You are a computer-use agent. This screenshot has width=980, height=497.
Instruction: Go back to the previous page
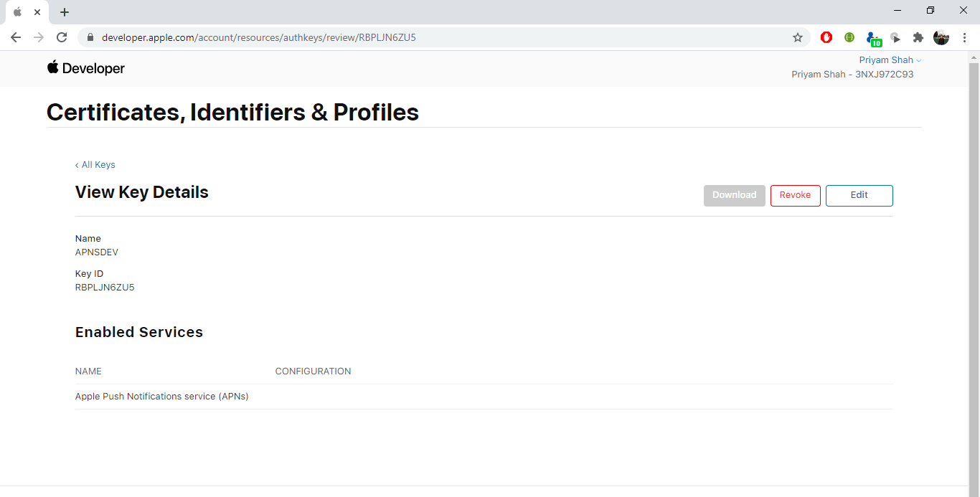16,37
